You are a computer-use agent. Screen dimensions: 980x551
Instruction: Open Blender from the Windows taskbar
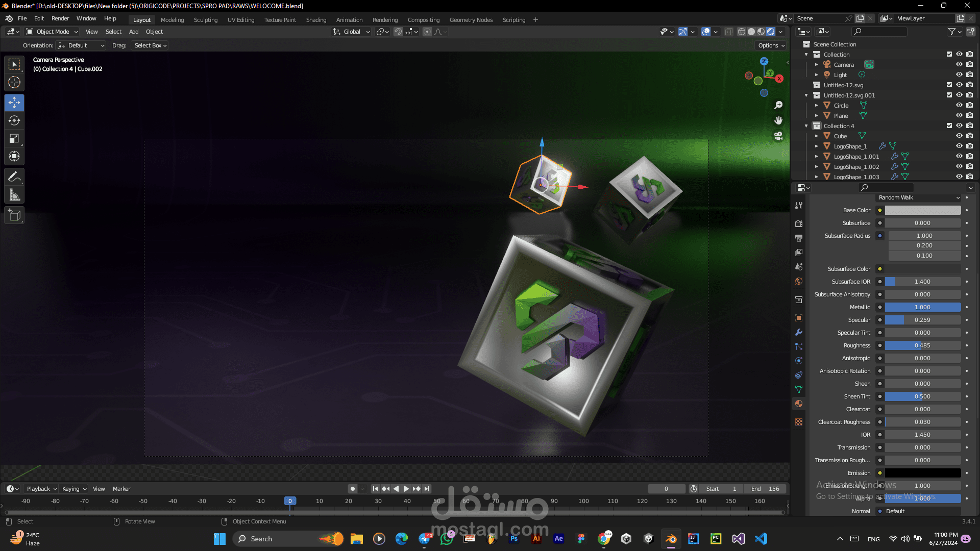pos(671,539)
